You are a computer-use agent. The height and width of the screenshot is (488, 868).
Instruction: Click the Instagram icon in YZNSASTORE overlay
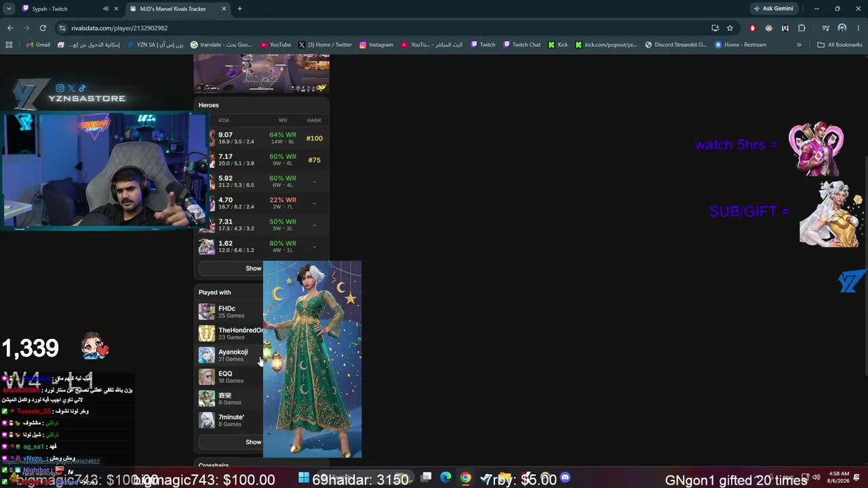pyautogui.click(x=60, y=88)
